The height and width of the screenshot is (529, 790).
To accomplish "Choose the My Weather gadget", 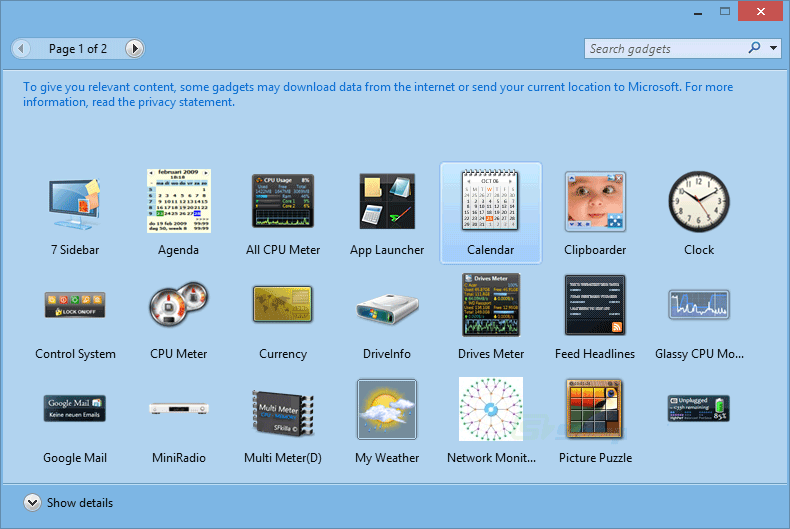I will tap(387, 410).
